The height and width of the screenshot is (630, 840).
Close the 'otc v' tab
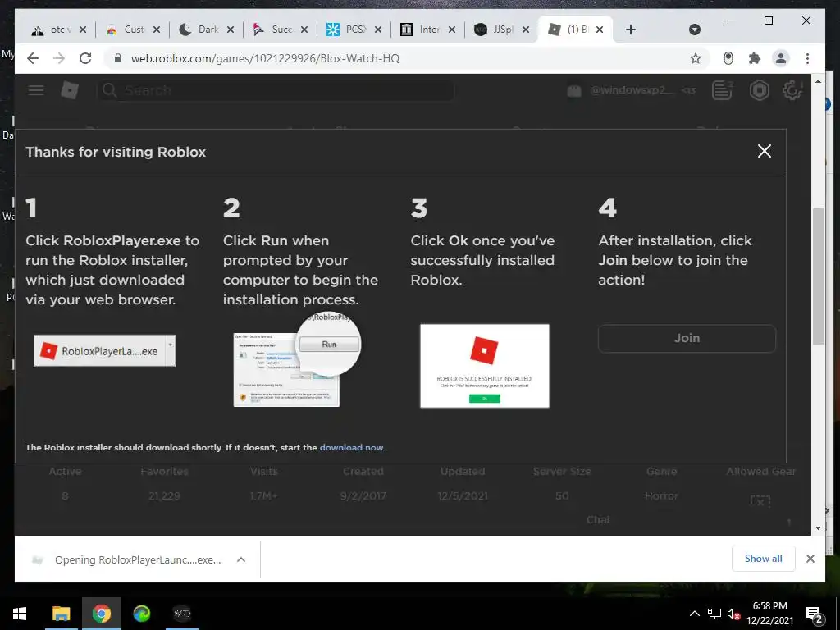(83, 30)
